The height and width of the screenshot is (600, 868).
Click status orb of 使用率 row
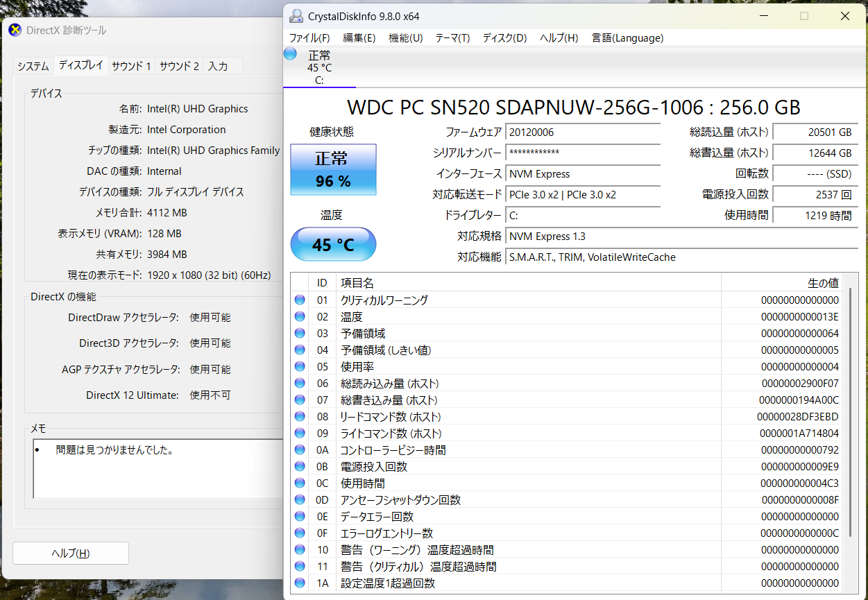tap(300, 367)
